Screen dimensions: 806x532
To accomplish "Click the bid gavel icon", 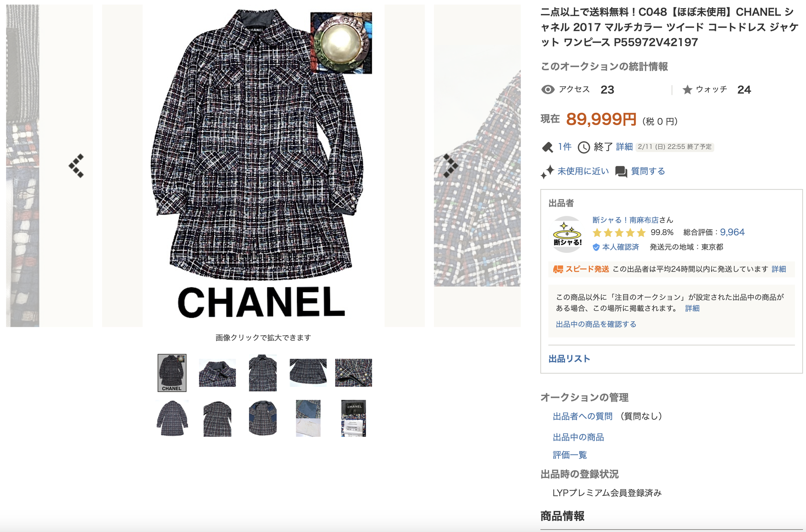I will point(547,147).
